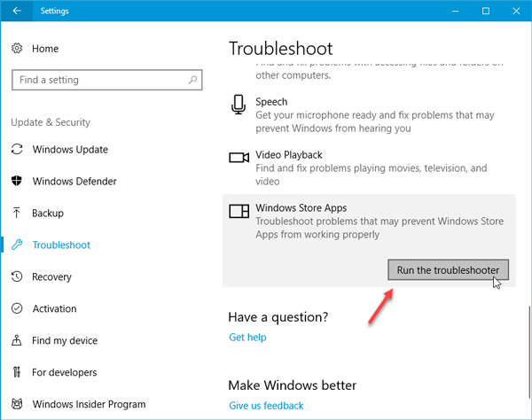Open Windows Insider Program settings

point(89,404)
